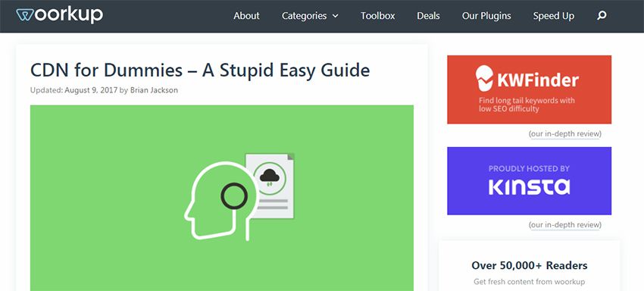Expand the Categories dropdown chevron
This screenshot has width=644, height=291.
pos(336,16)
